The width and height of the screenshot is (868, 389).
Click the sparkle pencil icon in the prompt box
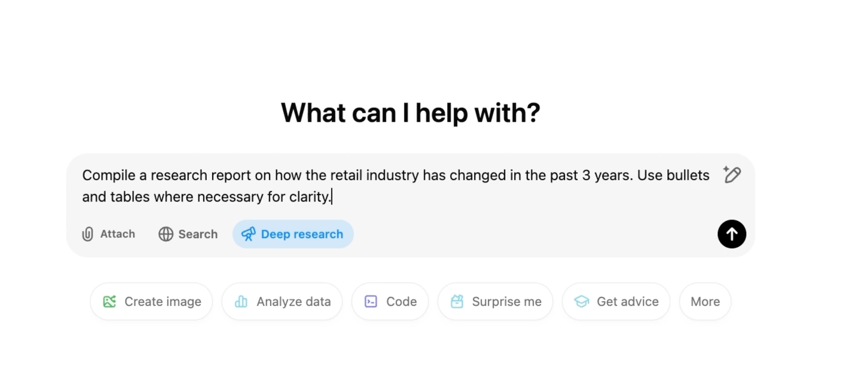click(732, 175)
